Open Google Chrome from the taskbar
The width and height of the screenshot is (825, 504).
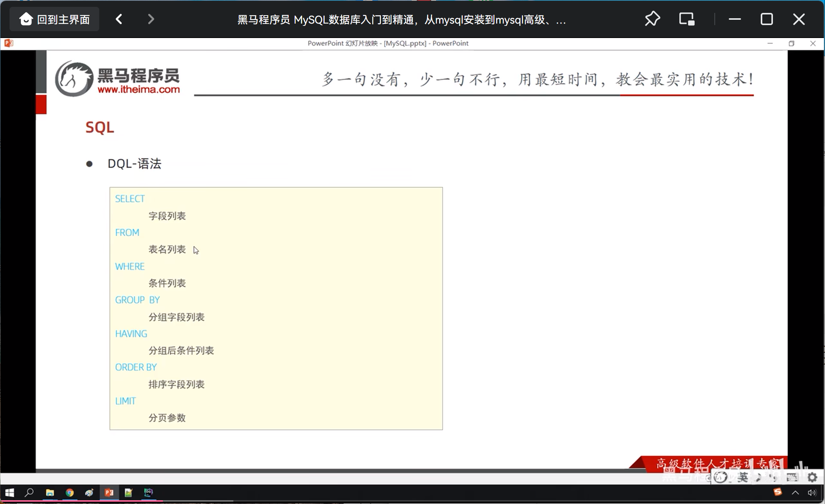(70, 493)
